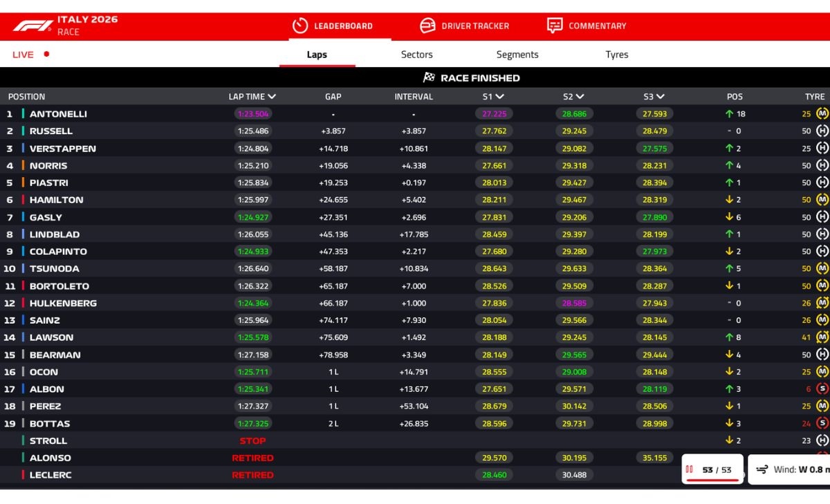Click Hulkenberg's purple 28.585 S2 time
This screenshot has width=830, height=504.
574,303
